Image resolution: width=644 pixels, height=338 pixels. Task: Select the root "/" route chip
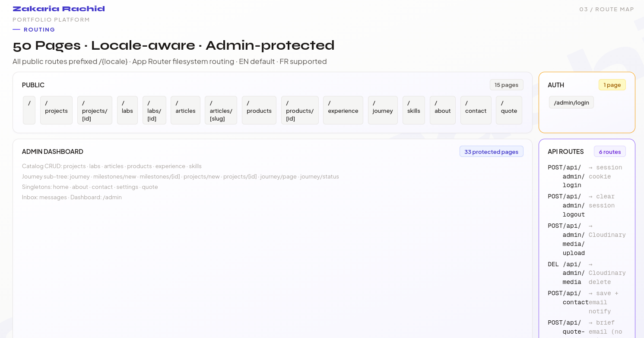click(x=29, y=110)
